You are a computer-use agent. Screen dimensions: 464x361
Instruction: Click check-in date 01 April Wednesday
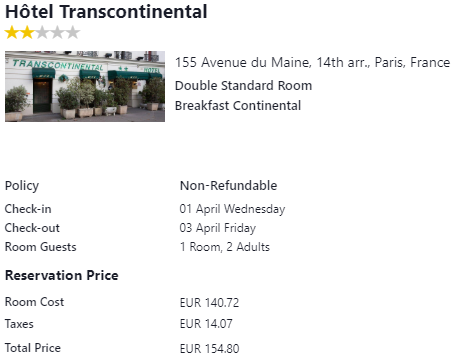(232, 209)
